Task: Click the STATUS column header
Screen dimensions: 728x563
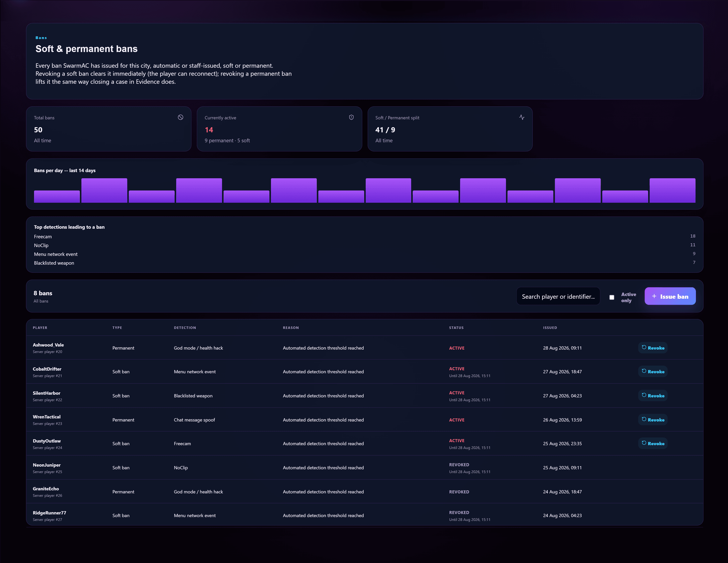Action: (456, 328)
